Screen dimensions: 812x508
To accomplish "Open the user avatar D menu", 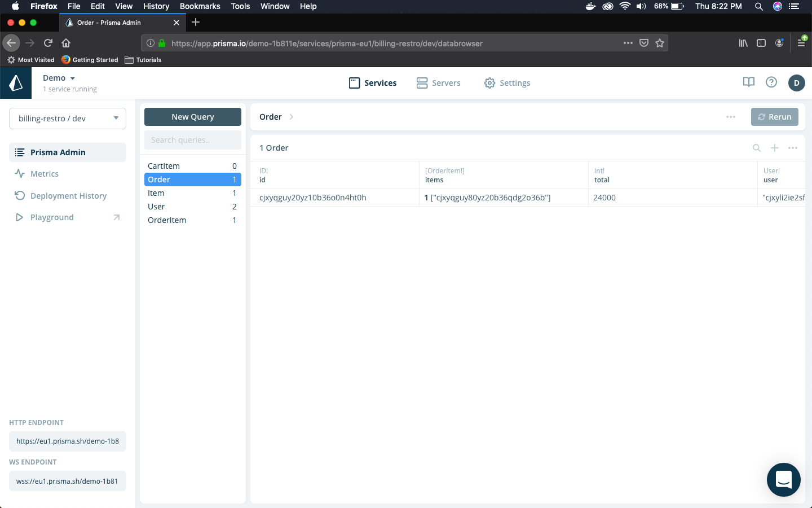I will pos(797,83).
